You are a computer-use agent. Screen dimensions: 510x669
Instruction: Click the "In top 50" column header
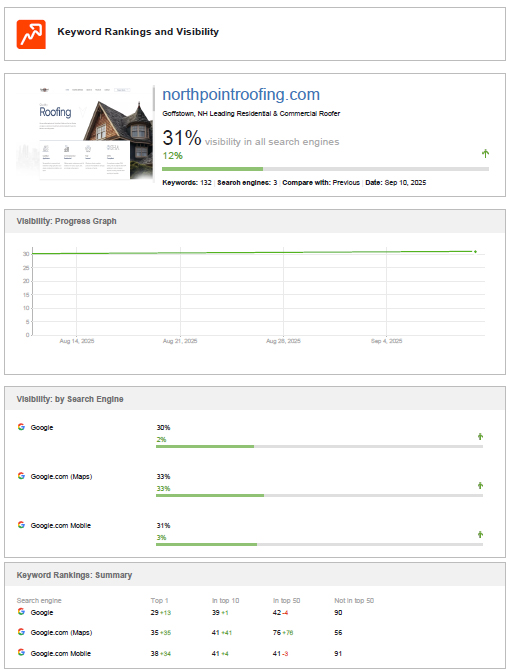[286, 600]
